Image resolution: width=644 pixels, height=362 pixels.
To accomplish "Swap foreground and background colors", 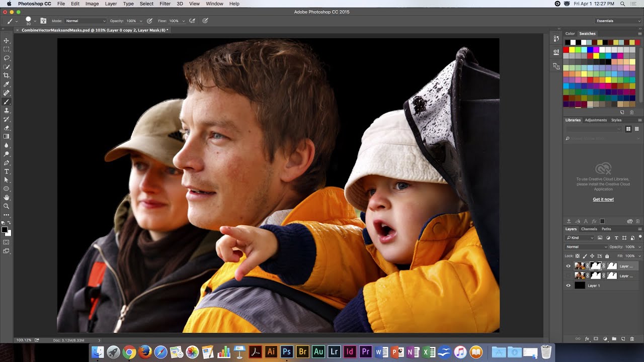I will tap(9, 222).
